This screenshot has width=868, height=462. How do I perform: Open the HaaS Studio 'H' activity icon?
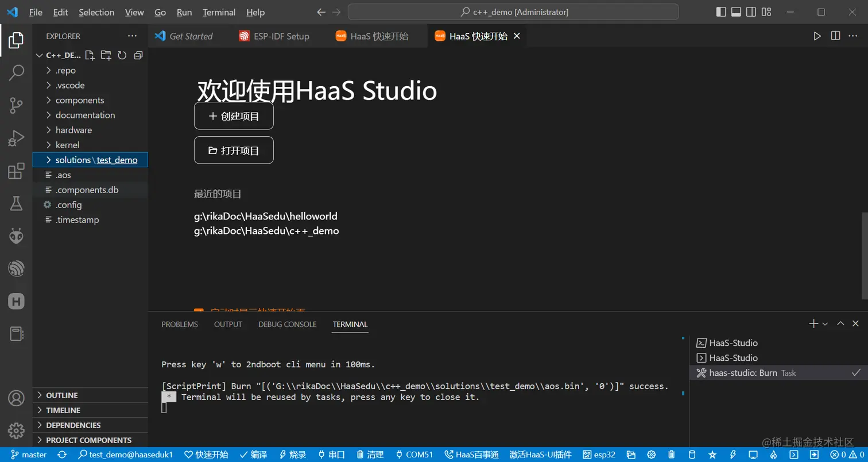coord(16,301)
